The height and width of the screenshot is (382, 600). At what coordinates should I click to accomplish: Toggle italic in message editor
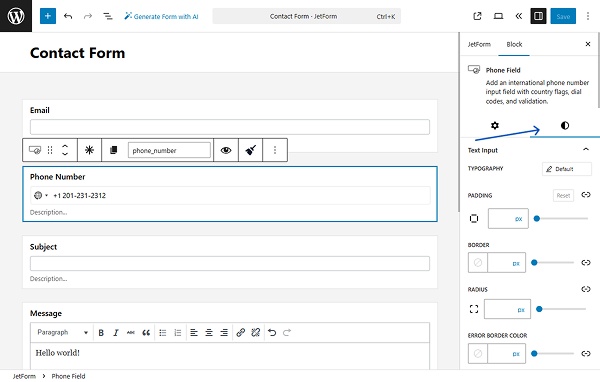pyautogui.click(x=116, y=333)
